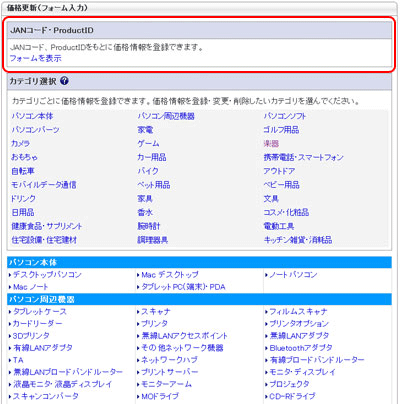The image size is (400, 404).
Task: Open the ゴルフ用品 category
Action: point(281,130)
